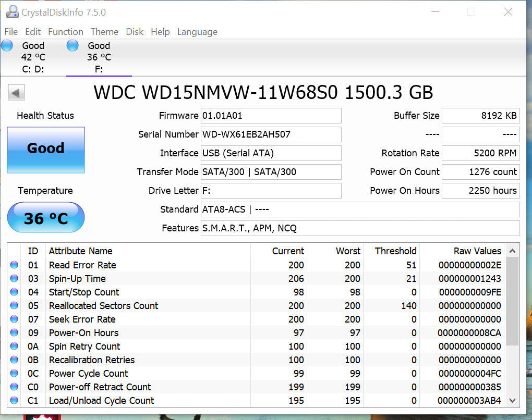Click the CrystalDiskInfo app icon in title bar
This screenshot has height=420, width=532.
12,11
